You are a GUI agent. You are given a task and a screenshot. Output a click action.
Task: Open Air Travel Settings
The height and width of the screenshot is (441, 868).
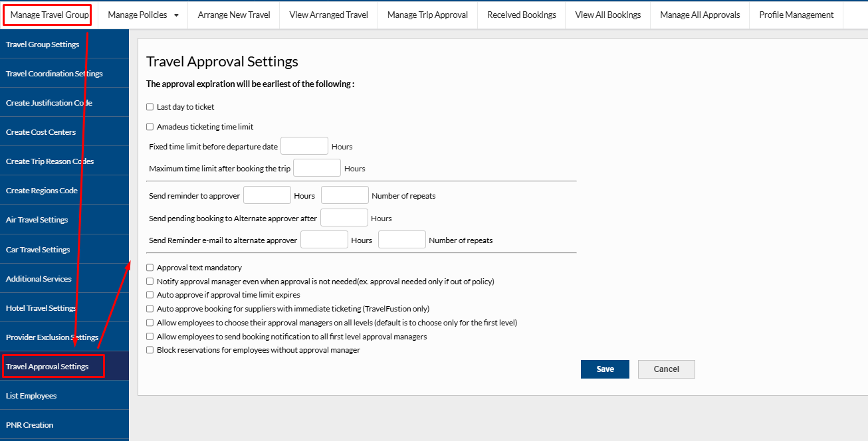tap(64, 220)
